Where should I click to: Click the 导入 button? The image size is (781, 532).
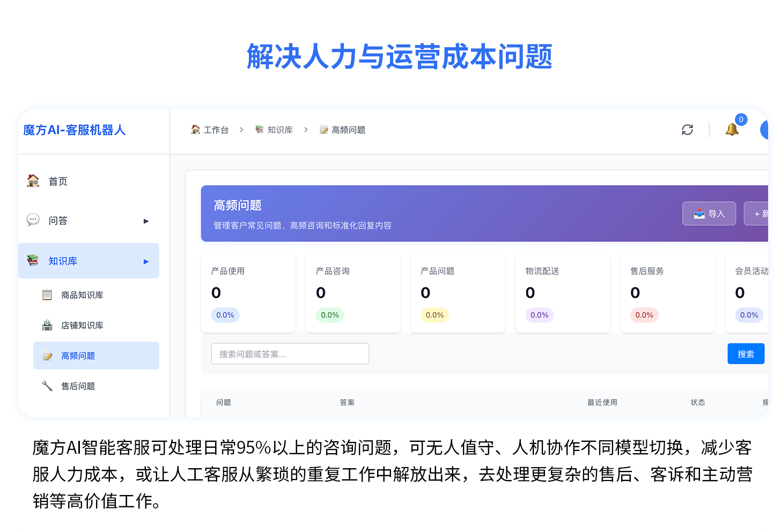click(x=709, y=213)
